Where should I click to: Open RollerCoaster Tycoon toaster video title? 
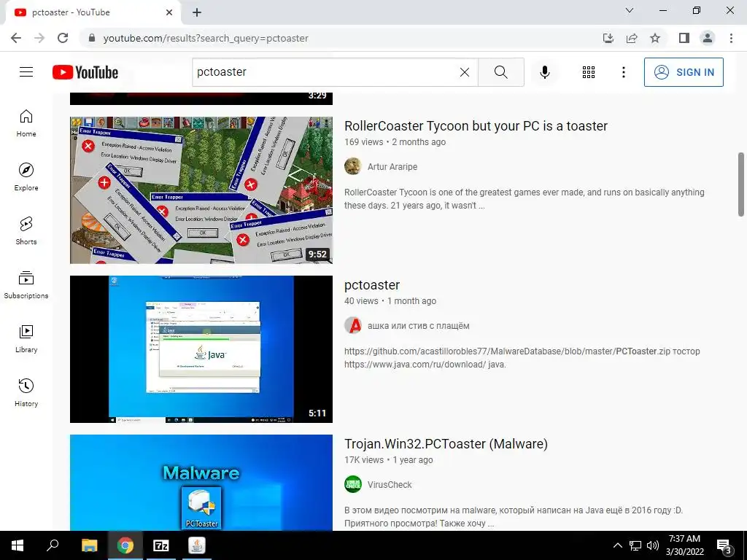(x=476, y=125)
